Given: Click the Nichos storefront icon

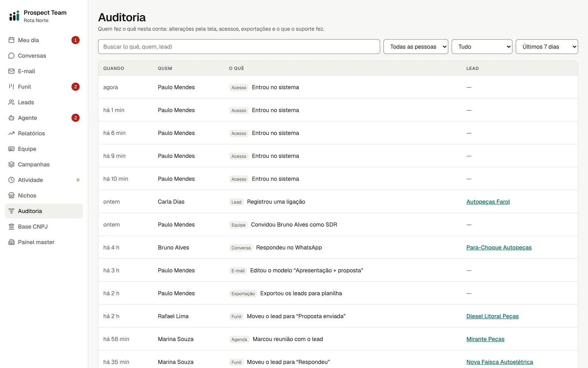Looking at the screenshot, I should 11,195.
